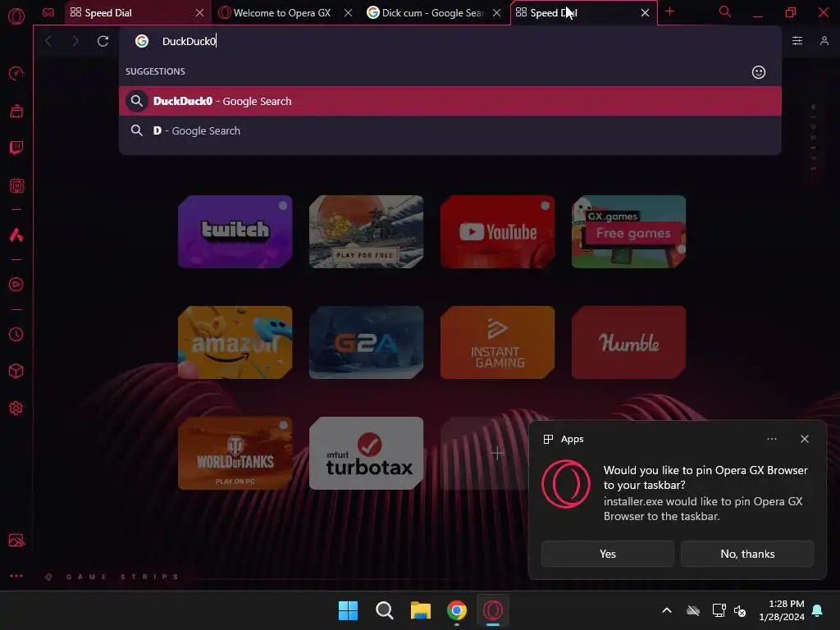Open Twitch panel in sidebar

click(16, 148)
